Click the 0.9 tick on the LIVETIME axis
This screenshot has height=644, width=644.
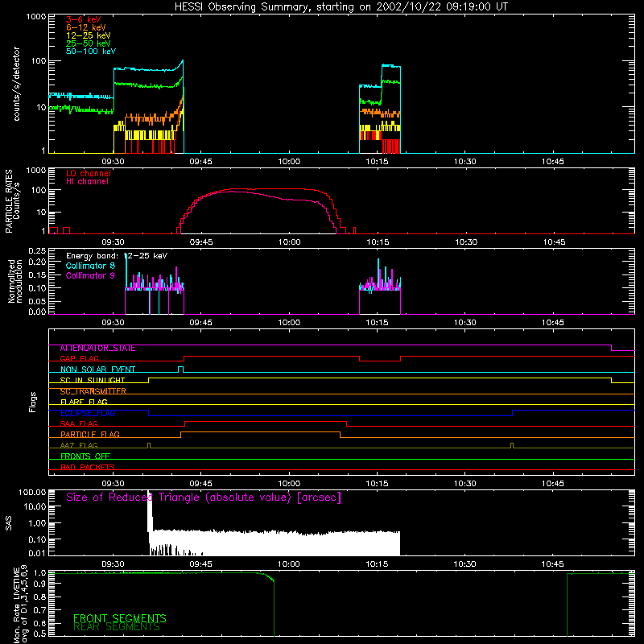(x=40, y=583)
